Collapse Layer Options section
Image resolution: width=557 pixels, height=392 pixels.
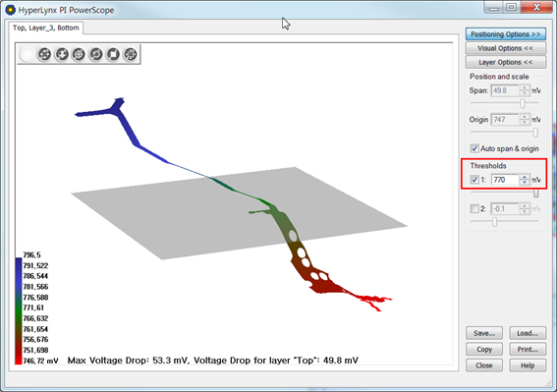pyautogui.click(x=506, y=62)
